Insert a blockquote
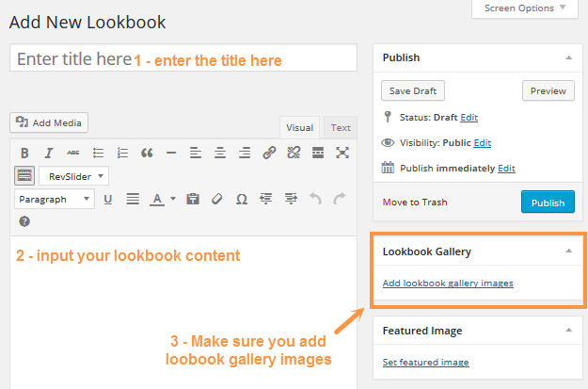The height and width of the screenshot is (389, 588). click(x=146, y=152)
